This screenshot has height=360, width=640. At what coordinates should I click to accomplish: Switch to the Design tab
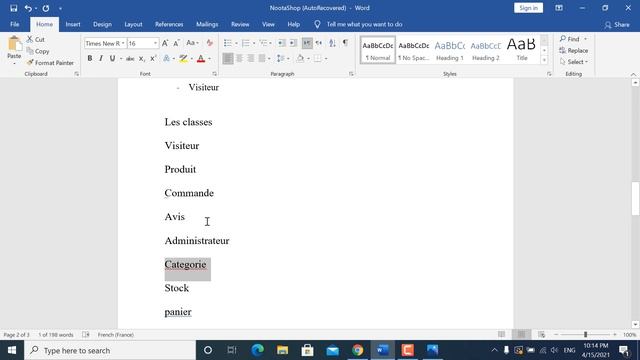[x=102, y=24]
